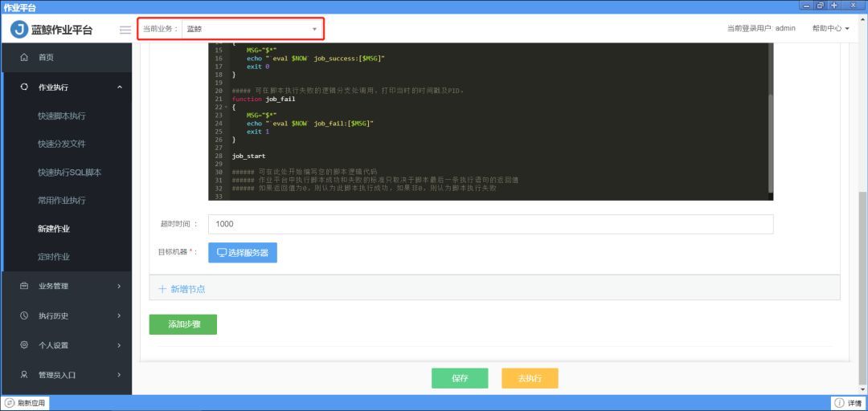Click the 超时时间 input field
Image resolution: width=868 pixels, height=411 pixels.
(x=490, y=224)
